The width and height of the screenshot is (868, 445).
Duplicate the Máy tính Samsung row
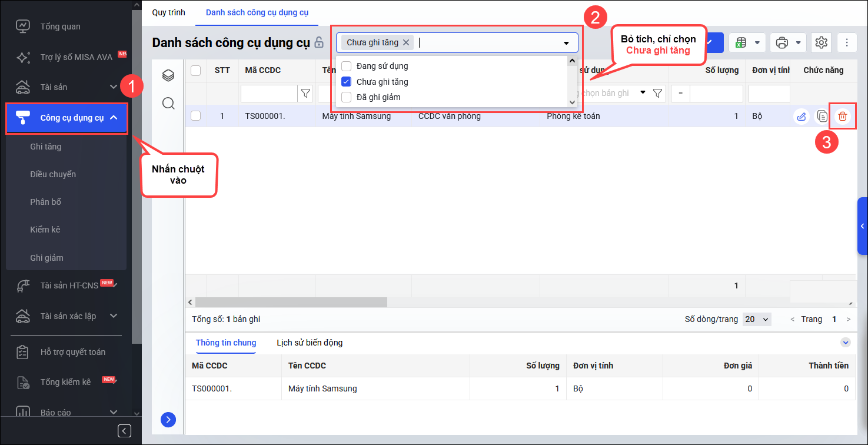coord(822,117)
